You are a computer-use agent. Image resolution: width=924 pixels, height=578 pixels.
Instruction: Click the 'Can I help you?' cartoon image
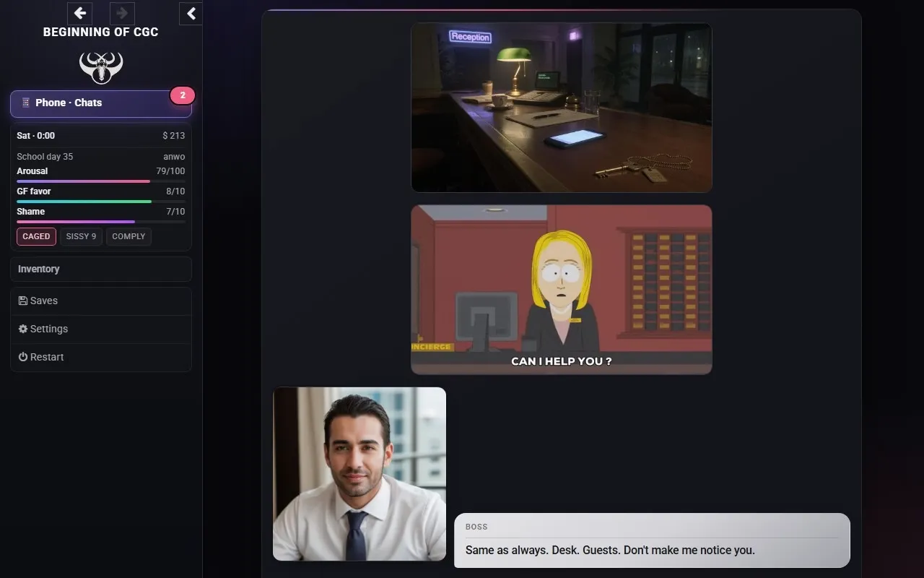click(562, 290)
